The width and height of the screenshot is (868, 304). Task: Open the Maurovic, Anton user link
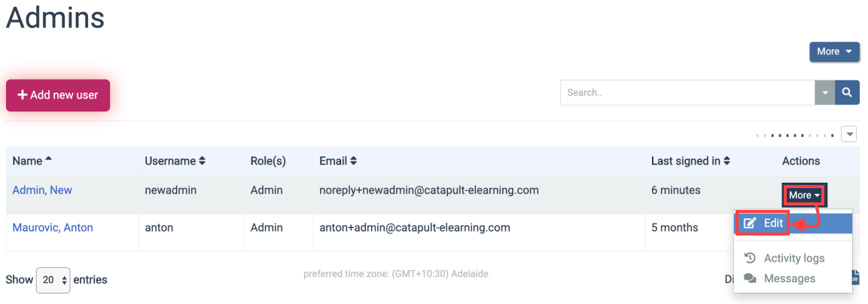click(53, 227)
